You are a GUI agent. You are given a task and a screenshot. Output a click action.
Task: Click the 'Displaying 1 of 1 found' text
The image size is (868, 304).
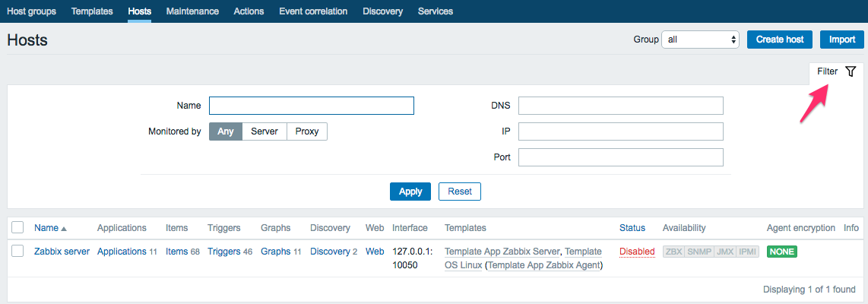click(809, 289)
